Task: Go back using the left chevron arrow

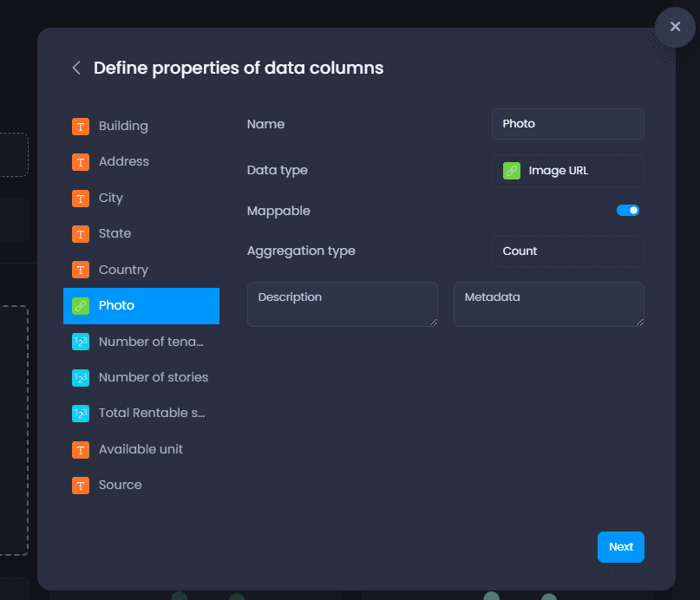Action: (x=76, y=68)
